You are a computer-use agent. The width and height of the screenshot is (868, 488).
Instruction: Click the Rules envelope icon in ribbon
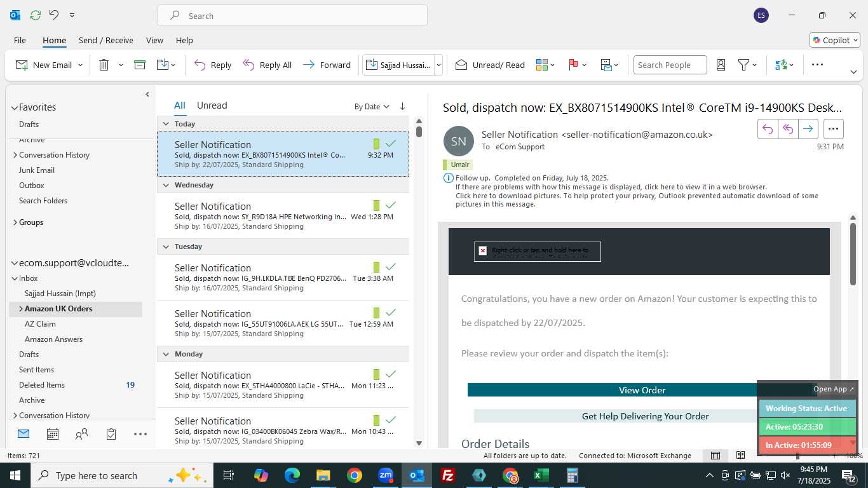coord(606,65)
